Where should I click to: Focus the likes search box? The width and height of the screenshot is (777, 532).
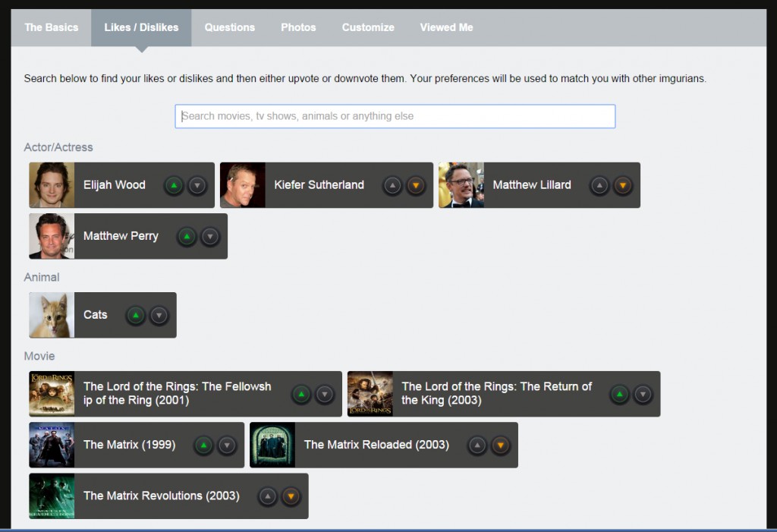pos(395,116)
